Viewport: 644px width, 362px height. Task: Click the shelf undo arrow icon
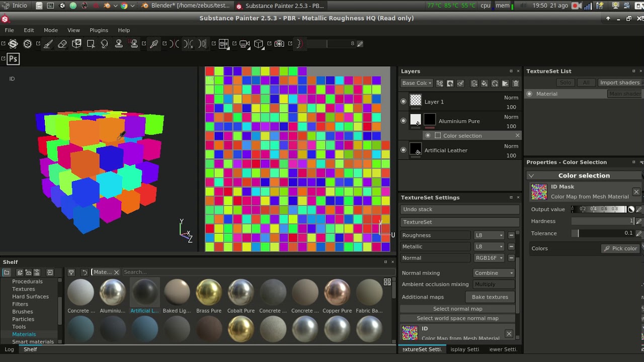tap(85, 273)
